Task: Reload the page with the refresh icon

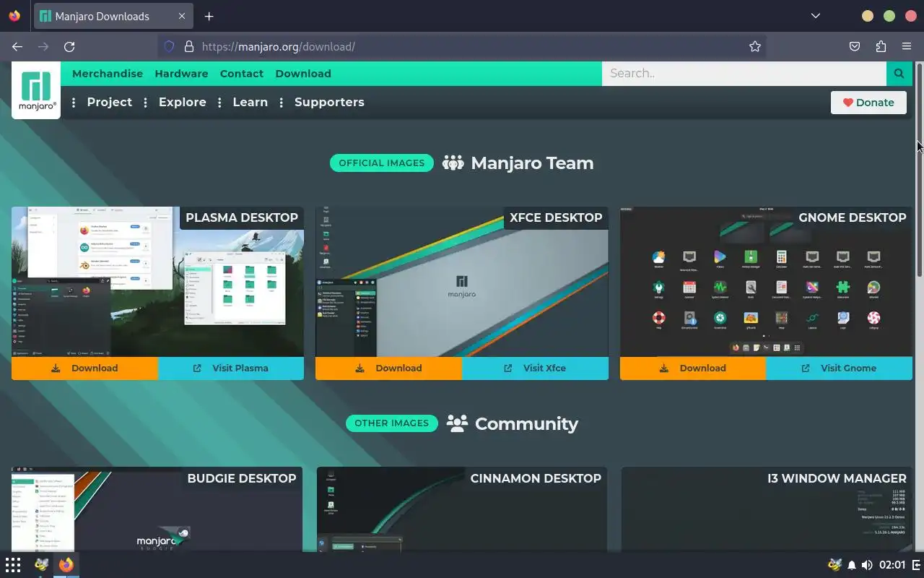Action: click(x=69, y=46)
